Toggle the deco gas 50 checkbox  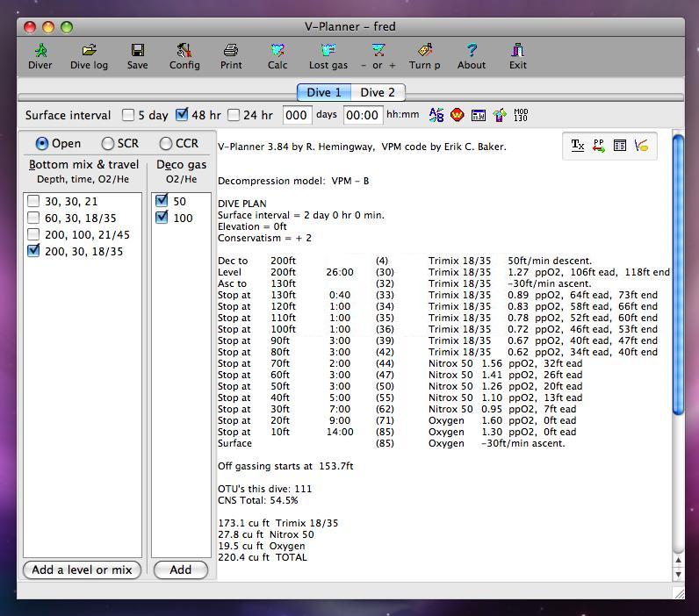pyautogui.click(x=162, y=201)
